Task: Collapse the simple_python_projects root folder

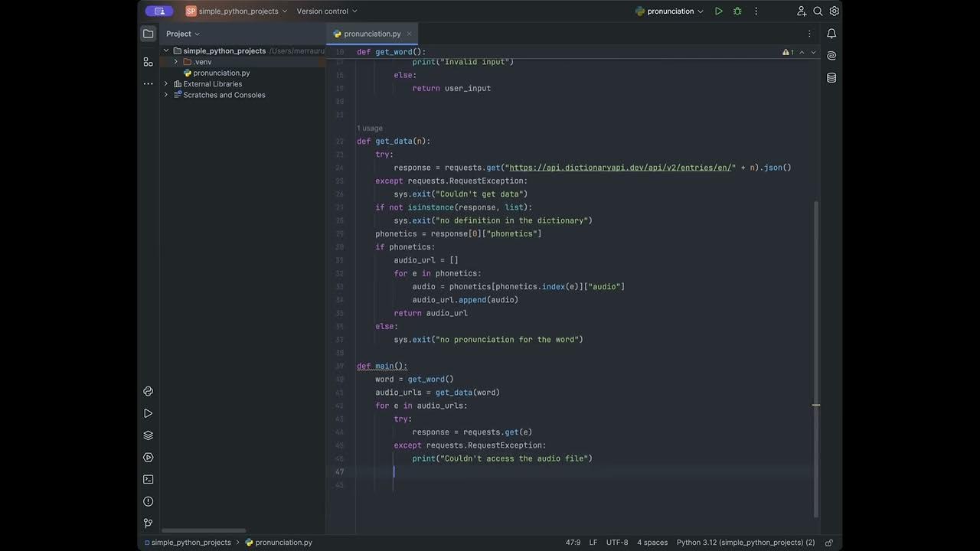Action: pyautogui.click(x=166, y=51)
